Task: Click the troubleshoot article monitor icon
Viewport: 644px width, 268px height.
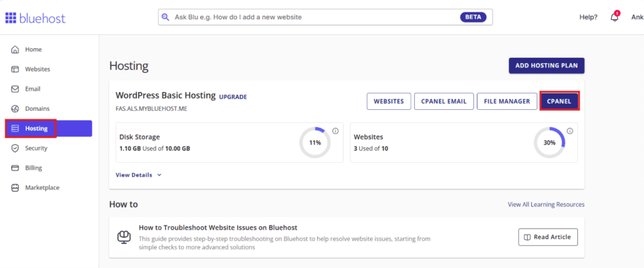Action: tap(124, 237)
